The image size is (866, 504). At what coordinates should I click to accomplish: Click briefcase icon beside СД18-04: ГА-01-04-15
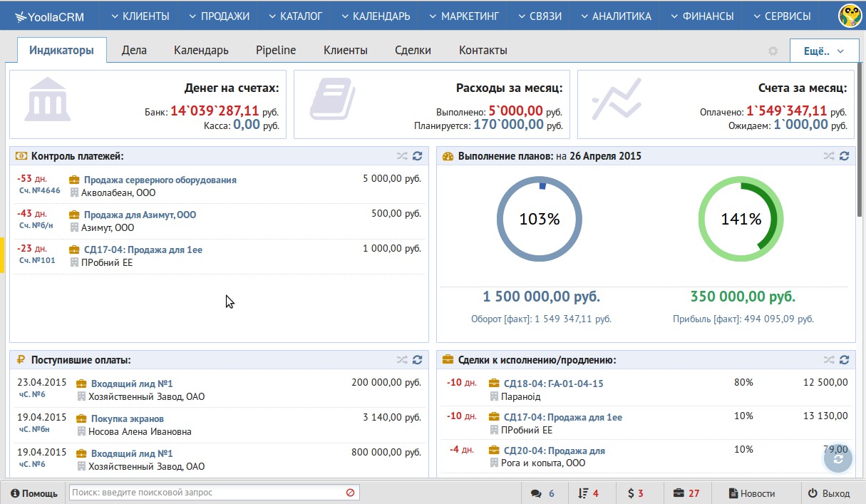(x=494, y=384)
